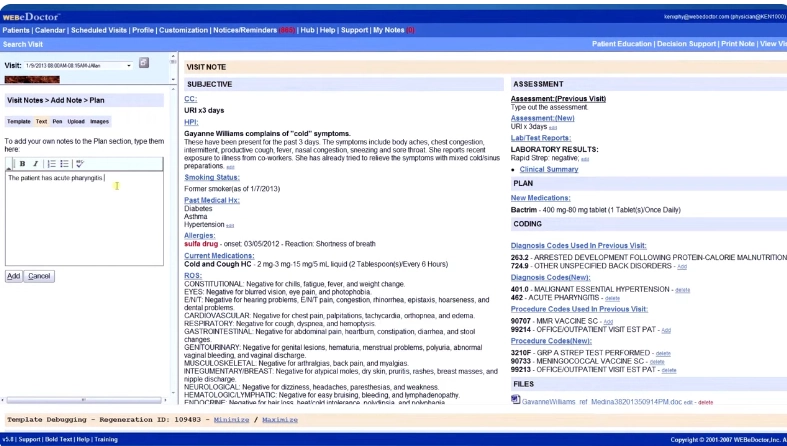This screenshot has height=446, width=787.
Task: Delete the GayanneWilliams .doc file
Action: [x=705, y=402]
